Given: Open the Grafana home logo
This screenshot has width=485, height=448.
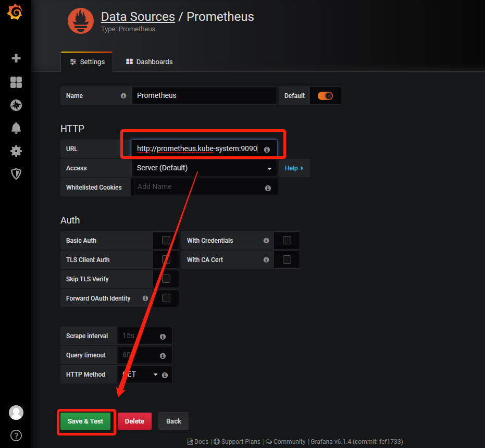Looking at the screenshot, I should (x=15, y=12).
